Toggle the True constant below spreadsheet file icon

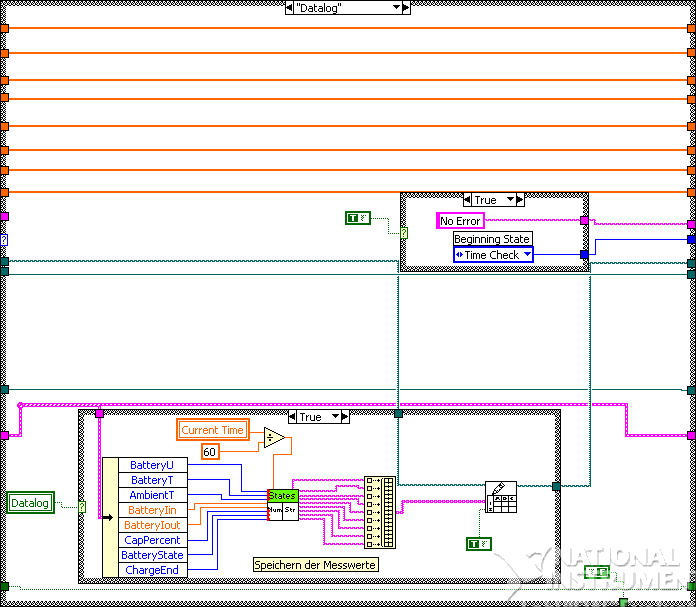click(x=479, y=543)
